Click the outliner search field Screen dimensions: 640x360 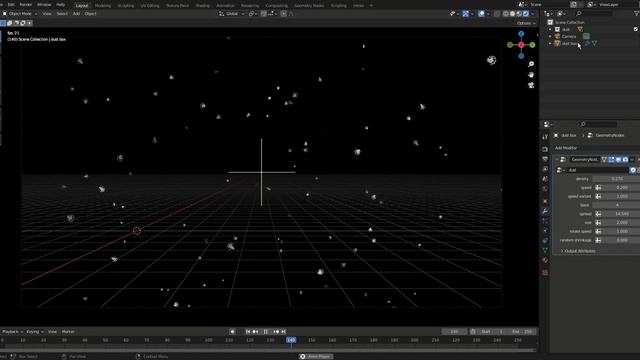click(594, 13)
